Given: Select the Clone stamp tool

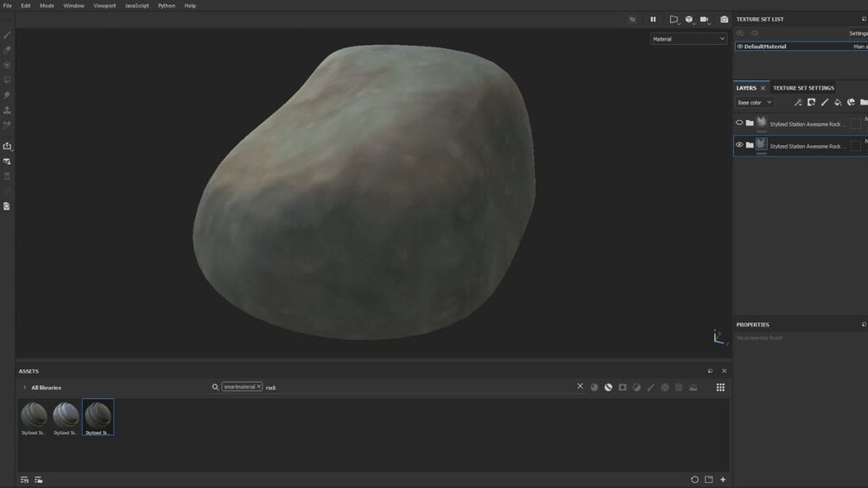Looking at the screenshot, I should [7, 110].
